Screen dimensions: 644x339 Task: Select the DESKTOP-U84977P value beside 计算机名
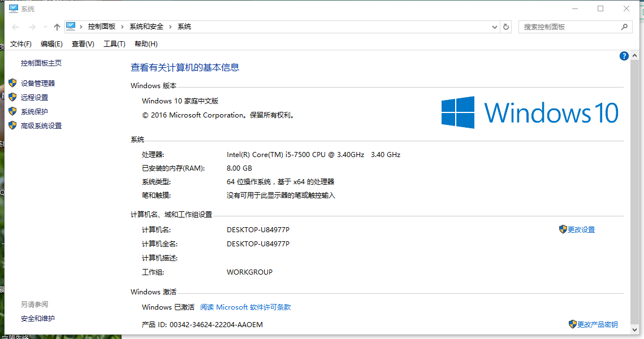(258, 230)
